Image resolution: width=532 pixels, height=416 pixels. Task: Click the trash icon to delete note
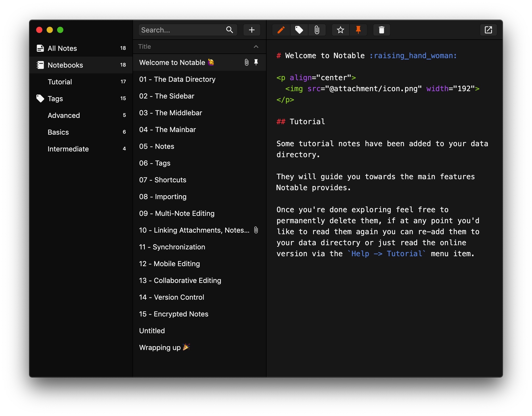pyautogui.click(x=381, y=30)
